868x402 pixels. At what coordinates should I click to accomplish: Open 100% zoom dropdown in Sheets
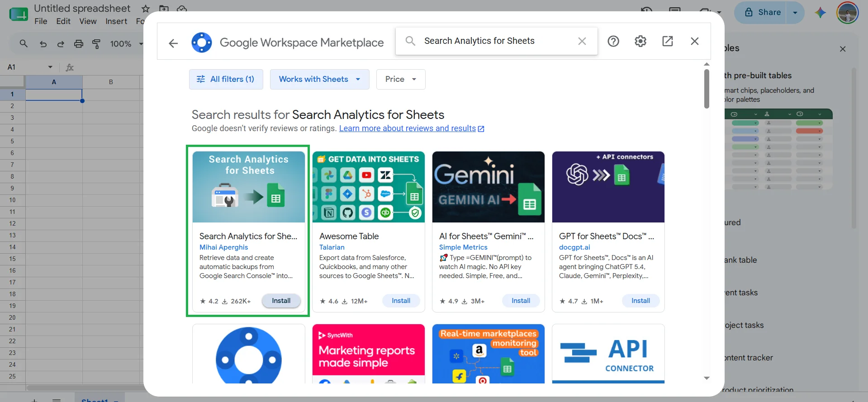click(x=126, y=44)
